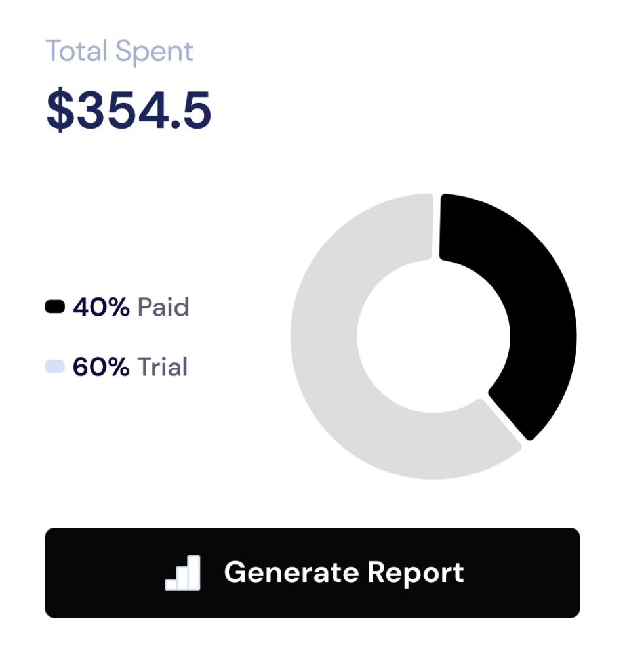Click the Paid label in the legend
Screen dimensions: 625x672
tap(163, 306)
